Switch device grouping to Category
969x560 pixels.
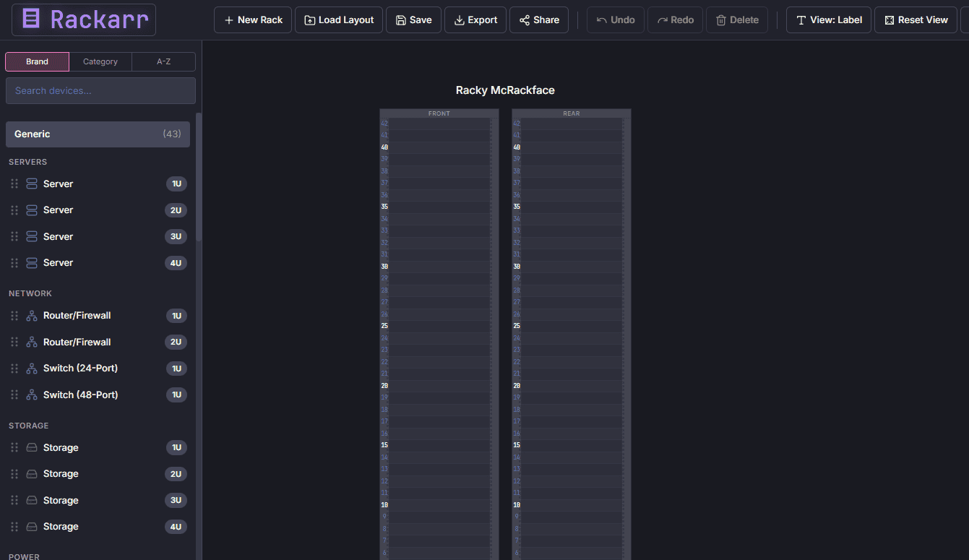point(100,62)
